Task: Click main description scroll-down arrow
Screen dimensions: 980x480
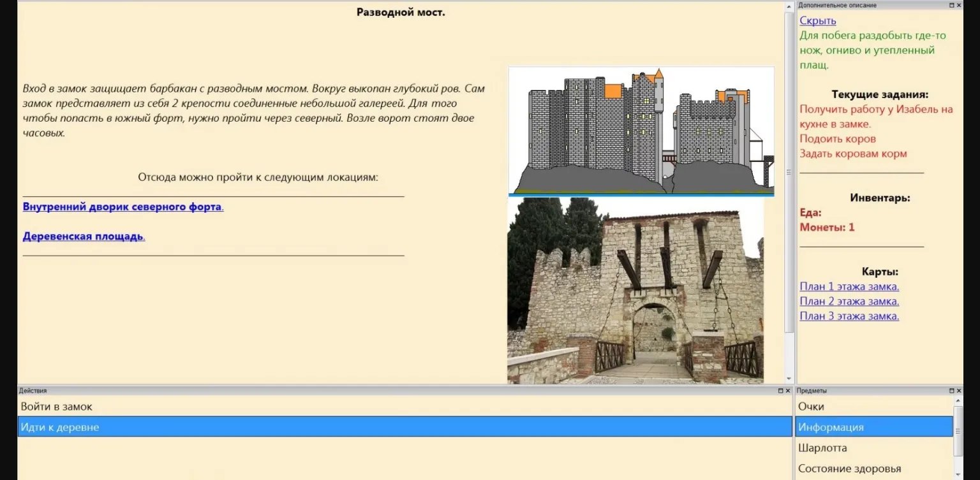Action: pyautogui.click(x=789, y=379)
